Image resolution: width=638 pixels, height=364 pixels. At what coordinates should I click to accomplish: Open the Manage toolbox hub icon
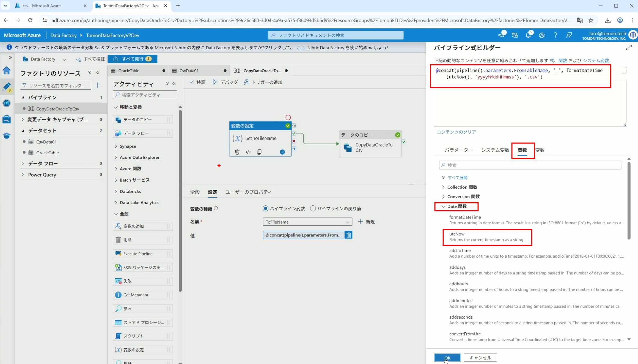click(7, 119)
